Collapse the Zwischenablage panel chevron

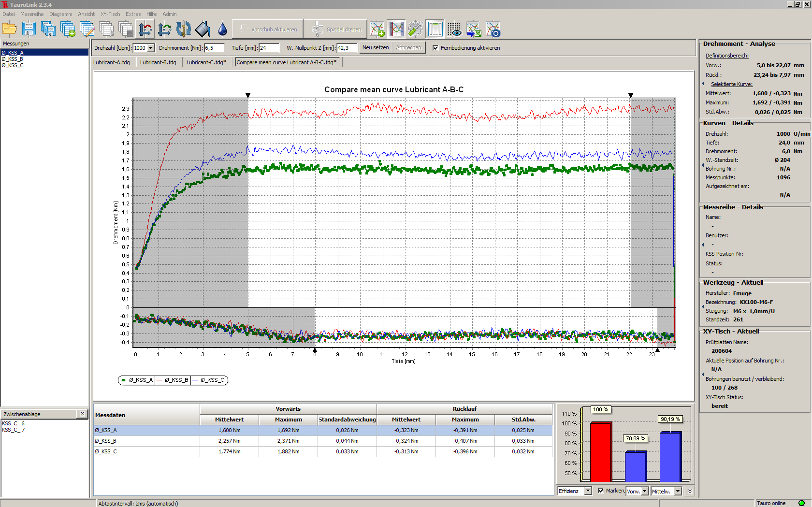pos(82,414)
